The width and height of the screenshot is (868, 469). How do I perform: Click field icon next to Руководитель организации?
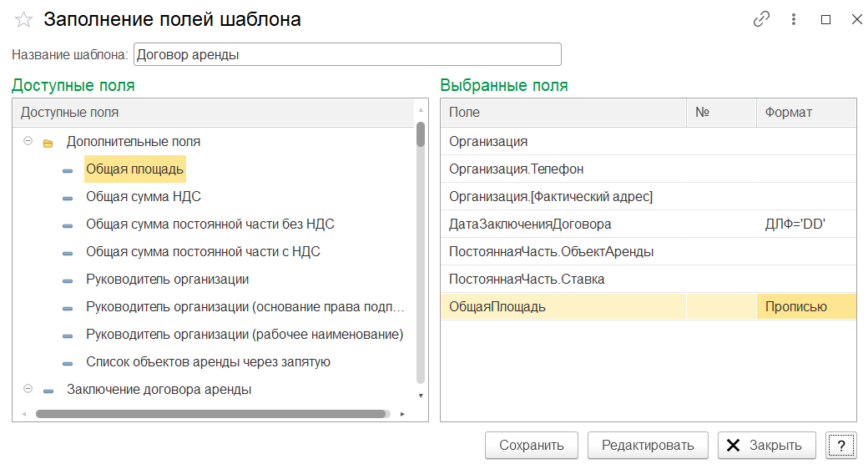[68, 280]
